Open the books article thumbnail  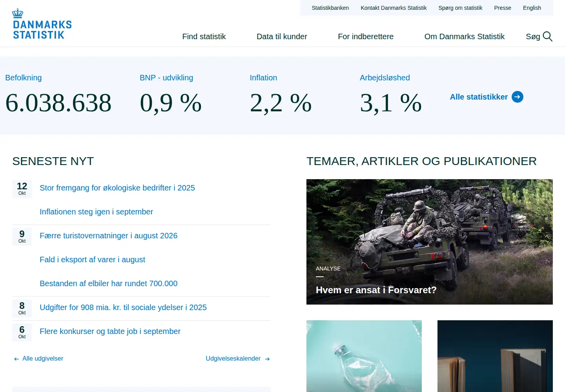pyautogui.click(x=495, y=356)
